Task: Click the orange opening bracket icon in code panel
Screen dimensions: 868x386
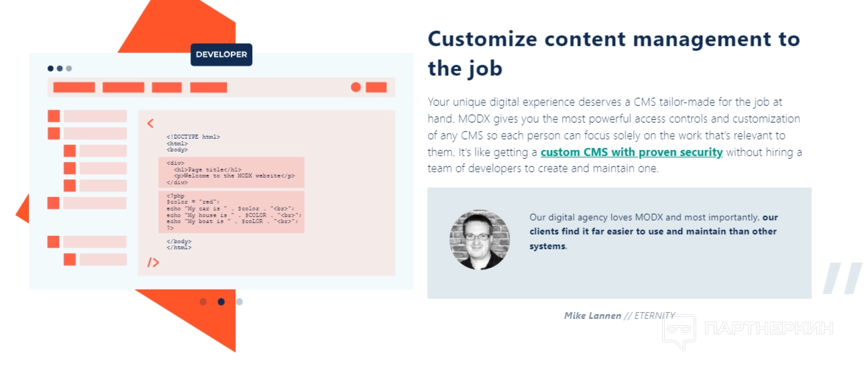Action: click(150, 123)
